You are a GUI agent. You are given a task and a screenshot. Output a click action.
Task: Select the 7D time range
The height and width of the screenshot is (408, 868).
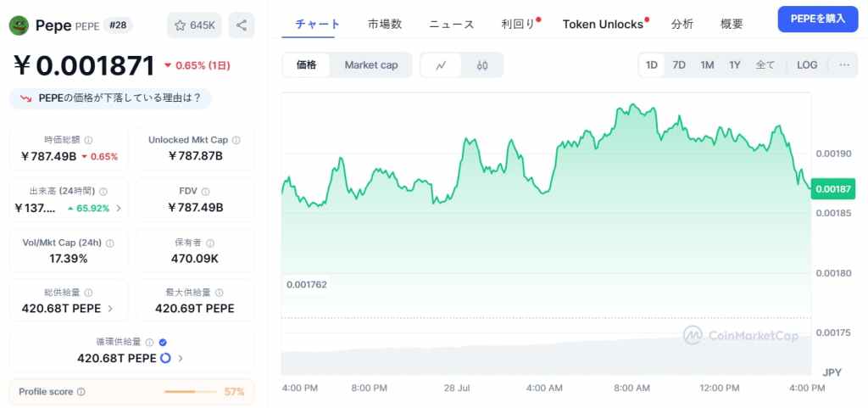pyautogui.click(x=679, y=64)
